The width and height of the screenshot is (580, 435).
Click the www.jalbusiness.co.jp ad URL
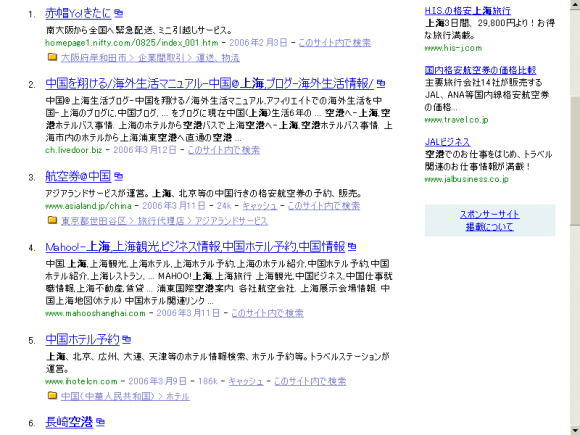pyautogui.click(x=466, y=179)
